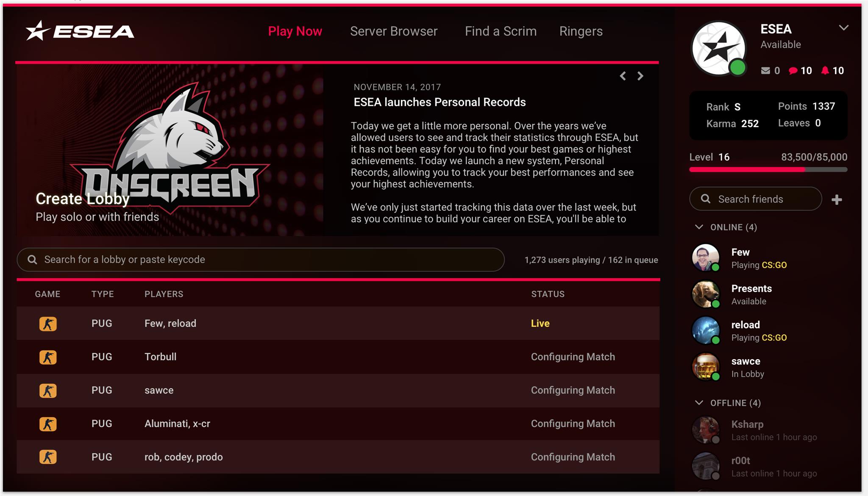Screen dimensions: 868x496
Task: Click the ESEA star logo
Action: pos(80,31)
